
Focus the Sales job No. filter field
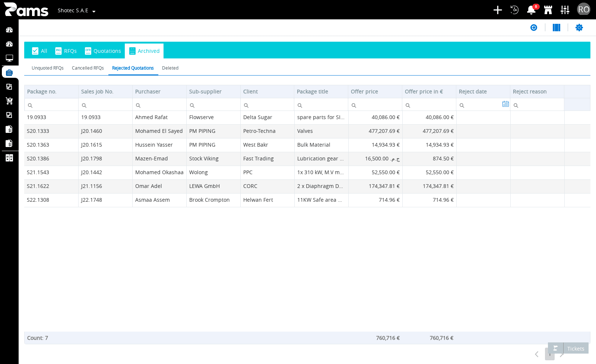coord(105,105)
